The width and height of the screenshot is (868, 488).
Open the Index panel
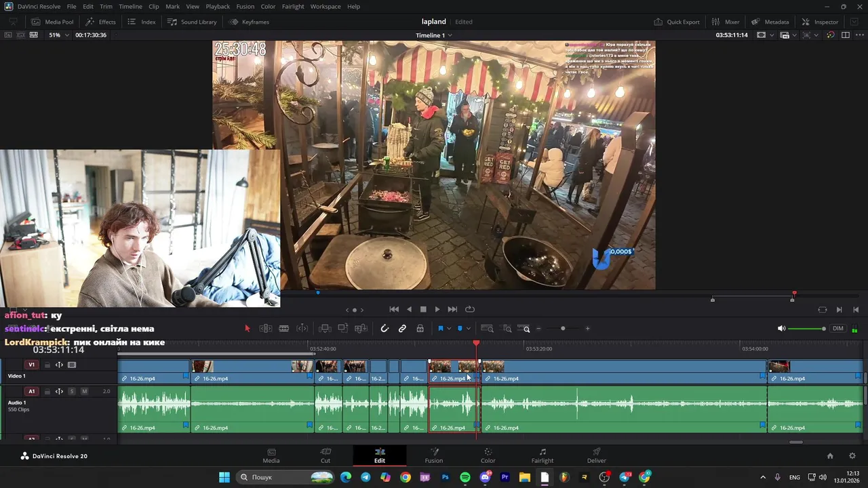coord(142,22)
